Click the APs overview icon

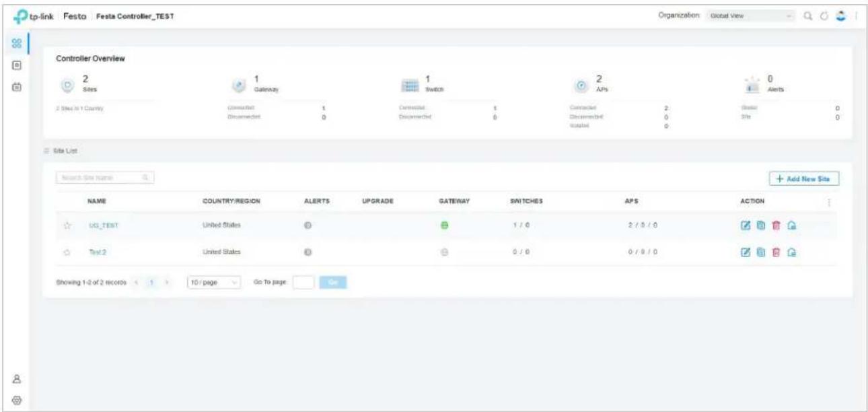tap(580, 86)
